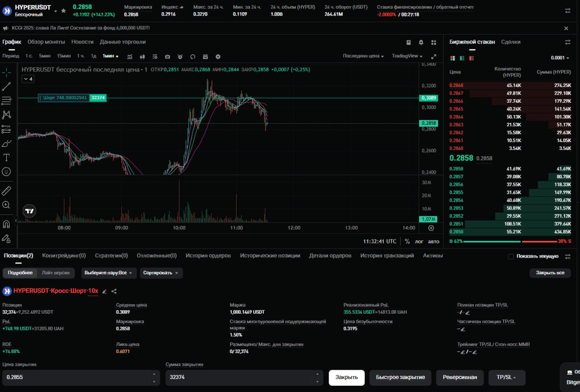Switch to Подробнее view
Image resolution: width=580 pixels, height=392 pixels.
point(20,273)
